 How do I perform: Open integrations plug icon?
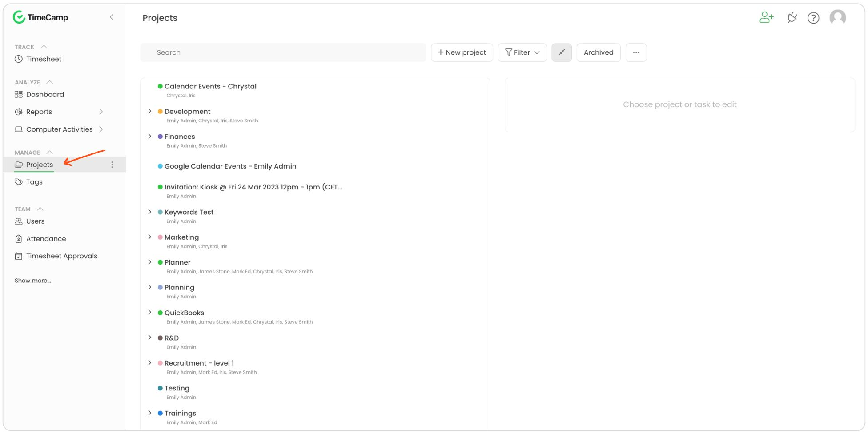coord(792,17)
